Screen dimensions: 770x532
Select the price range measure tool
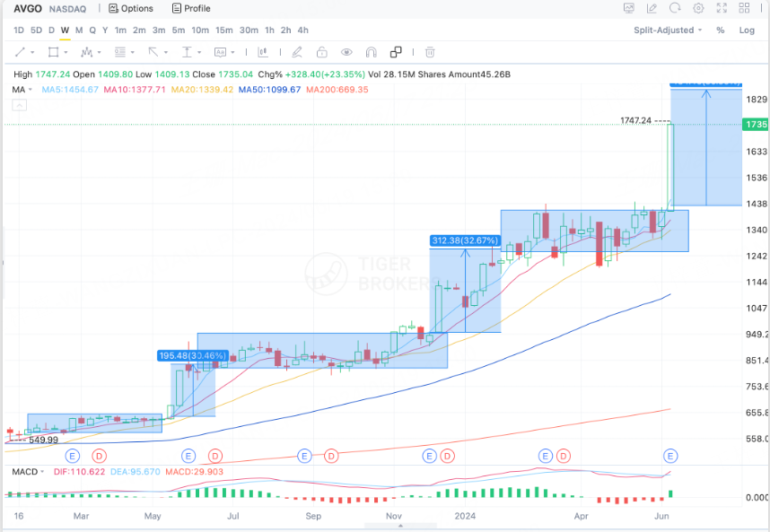(187, 52)
